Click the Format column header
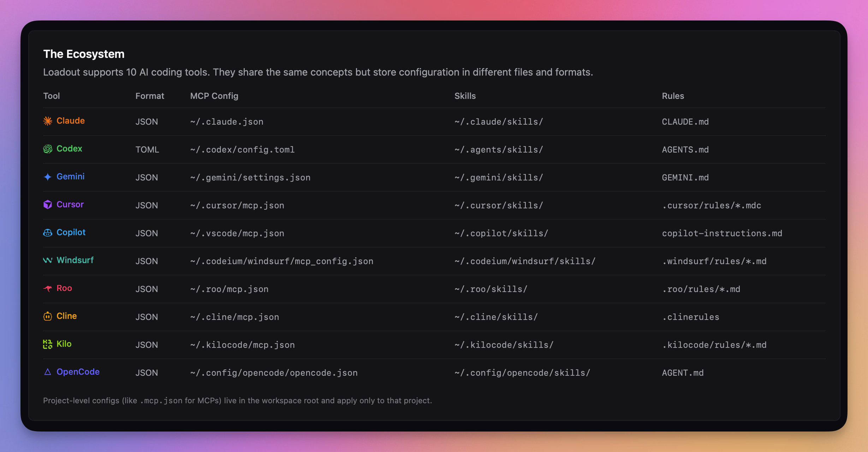868x452 pixels. pyautogui.click(x=150, y=96)
